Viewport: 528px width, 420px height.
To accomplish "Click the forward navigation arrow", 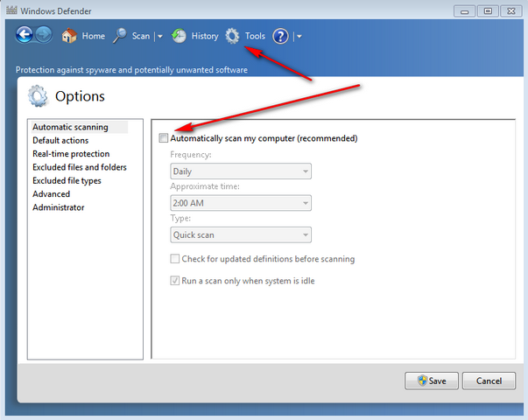I will [x=44, y=35].
